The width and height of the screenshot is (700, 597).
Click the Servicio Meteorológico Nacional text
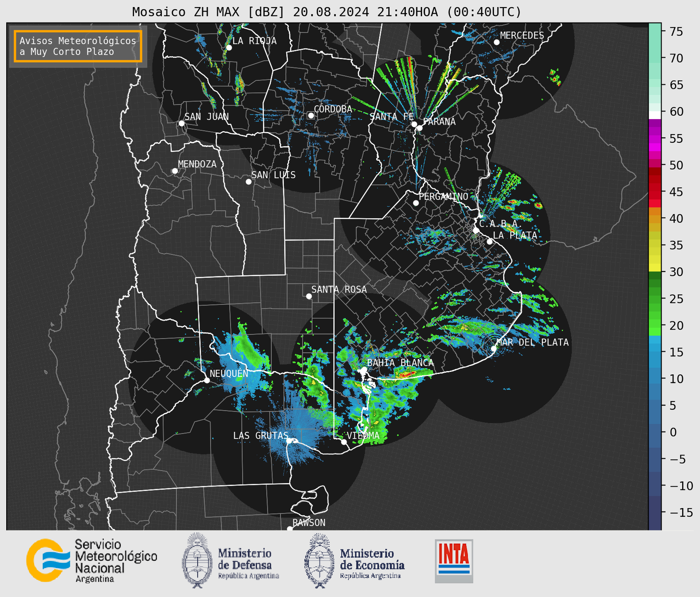pyautogui.click(x=116, y=556)
